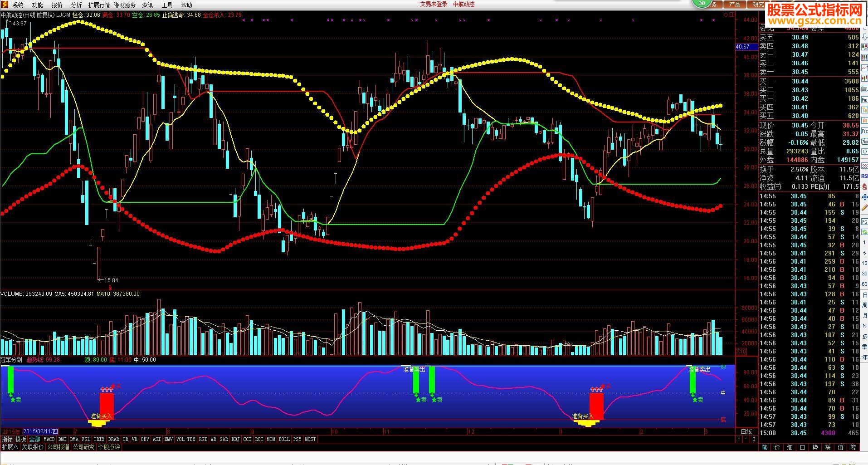Open the 分析 menu
This screenshot has height=465, width=868.
pyautogui.click(x=77, y=5)
